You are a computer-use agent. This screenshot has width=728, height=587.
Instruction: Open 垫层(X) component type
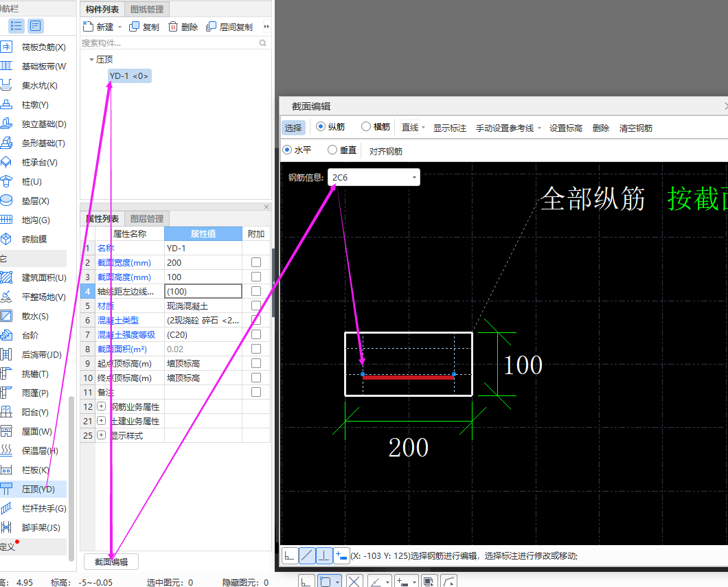tap(34, 201)
